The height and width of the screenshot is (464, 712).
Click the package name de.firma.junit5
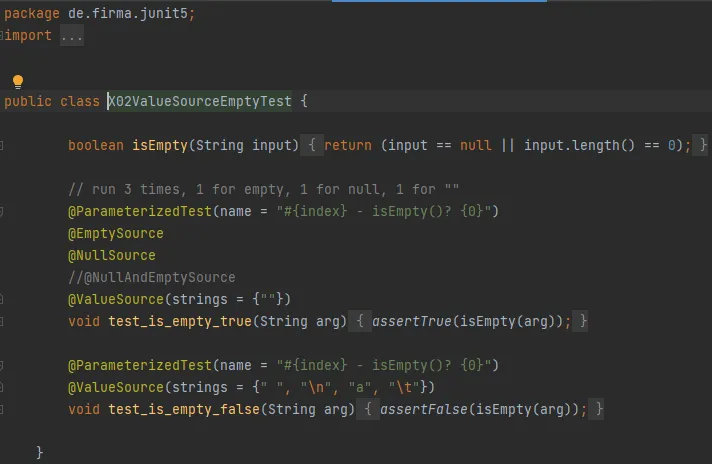click(x=128, y=14)
